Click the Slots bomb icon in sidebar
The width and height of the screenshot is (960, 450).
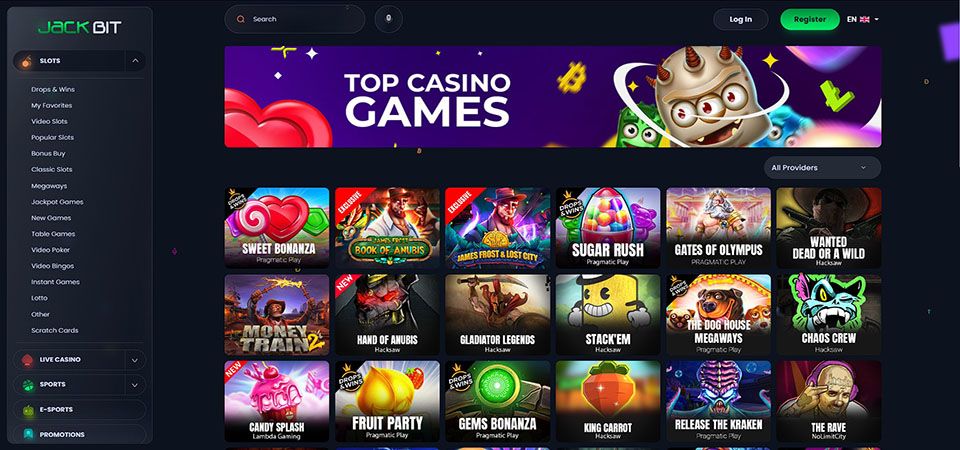click(26, 61)
